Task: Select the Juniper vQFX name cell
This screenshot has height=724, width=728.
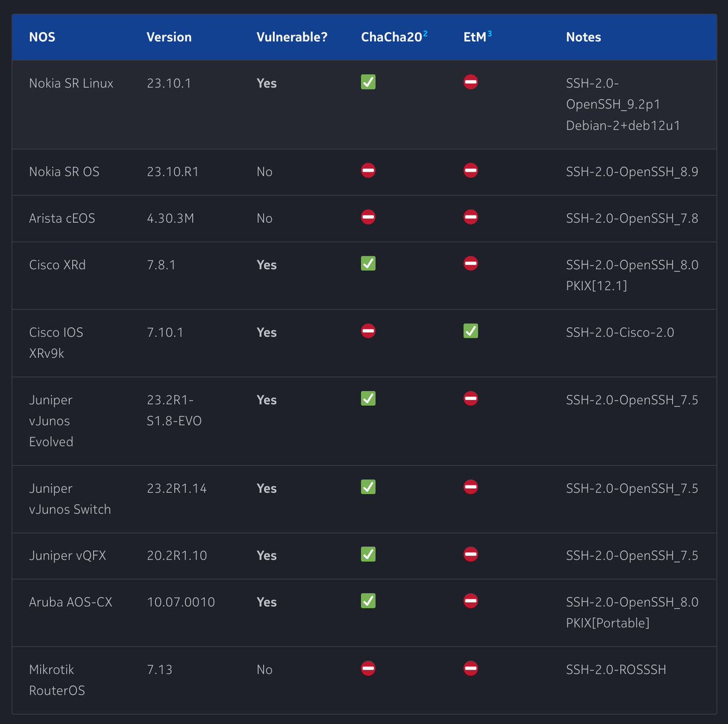Action: tap(67, 555)
